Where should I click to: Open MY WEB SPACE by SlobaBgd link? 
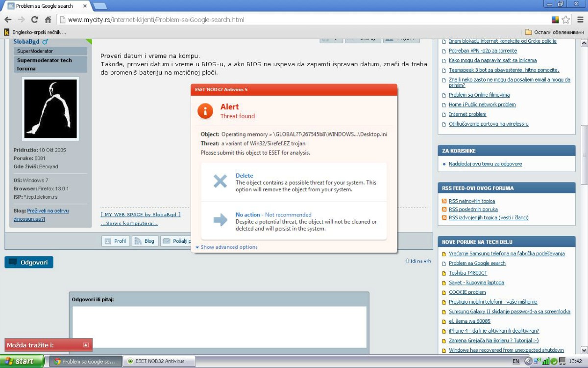coord(141,214)
